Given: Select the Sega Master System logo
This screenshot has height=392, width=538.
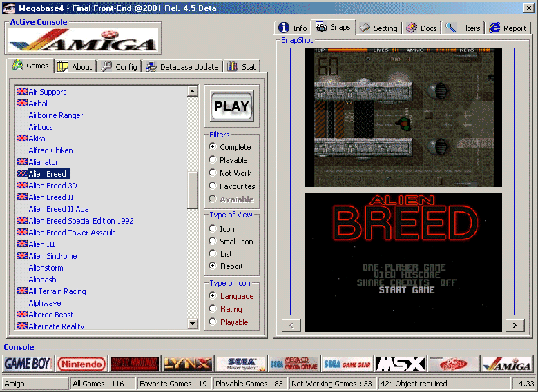Looking at the screenshot, I should tap(241, 364).
